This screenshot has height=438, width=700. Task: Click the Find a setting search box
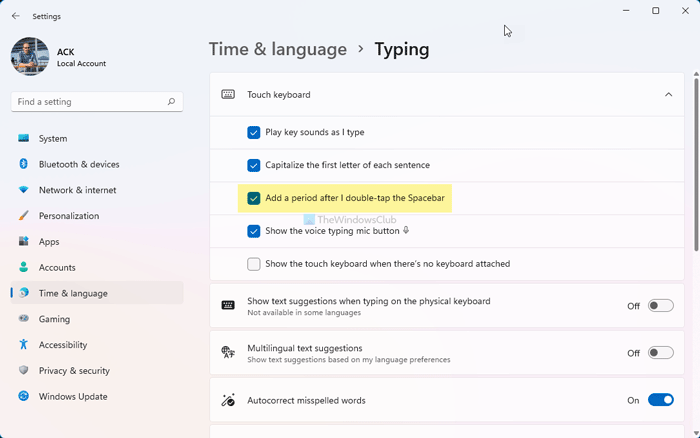90,102
